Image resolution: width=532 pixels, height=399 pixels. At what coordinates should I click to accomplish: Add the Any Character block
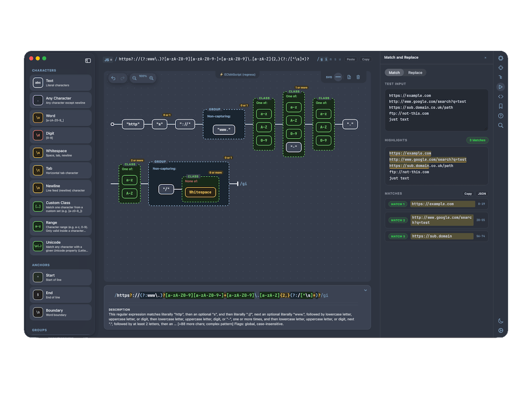click(x=61, y=100)
